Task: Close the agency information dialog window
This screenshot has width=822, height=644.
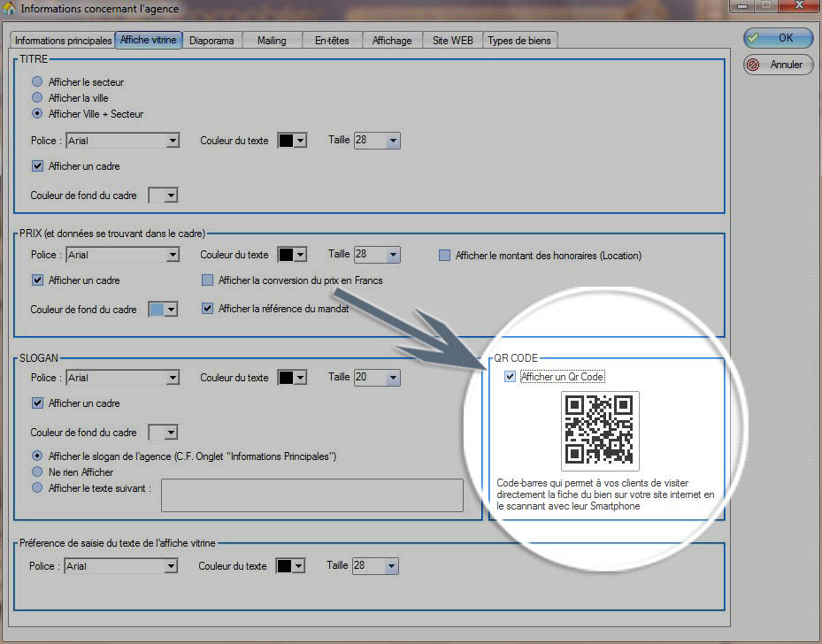Action: click(799, 6)
